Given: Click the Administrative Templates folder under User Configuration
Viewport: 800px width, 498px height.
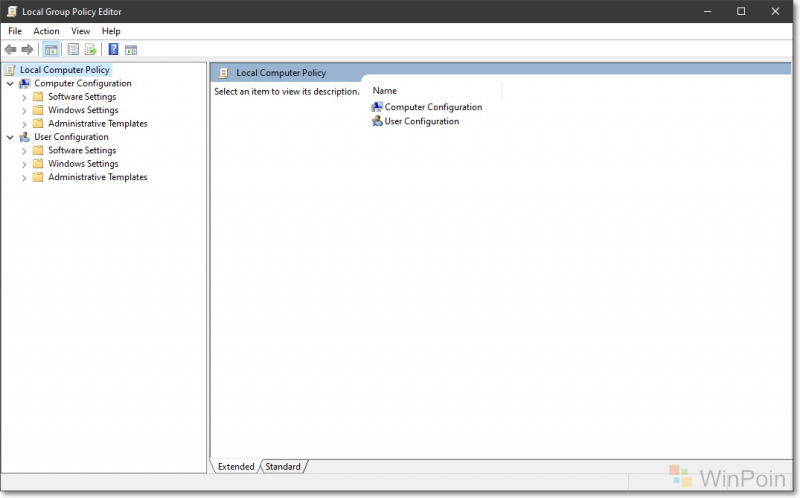Looking at the screenshot, I should click(x=97, y=177).
